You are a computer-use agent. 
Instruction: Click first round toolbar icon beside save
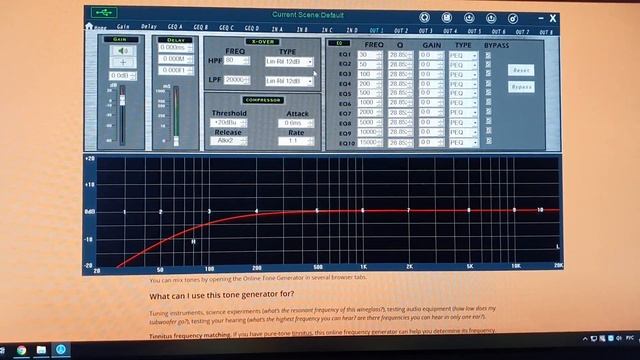click(424, 18)
